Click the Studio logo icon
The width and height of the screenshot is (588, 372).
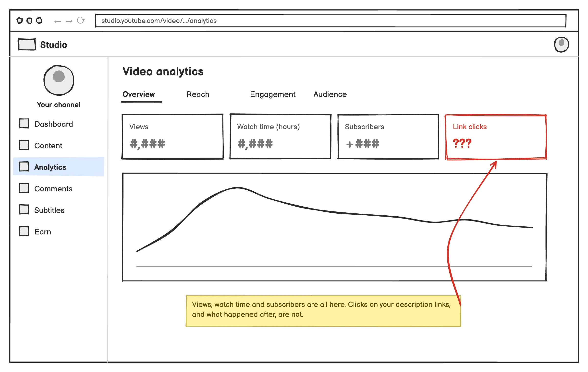[x=27, y=45]
